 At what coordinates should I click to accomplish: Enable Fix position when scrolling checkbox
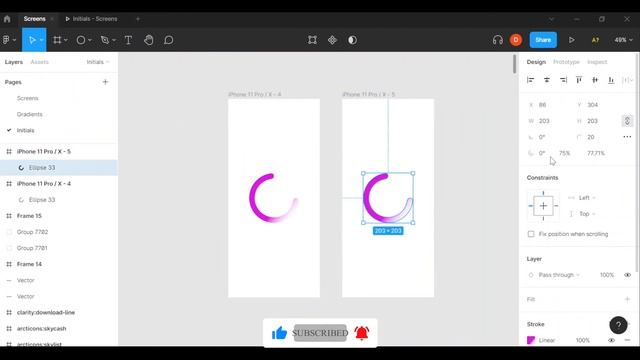click(531, 234)
